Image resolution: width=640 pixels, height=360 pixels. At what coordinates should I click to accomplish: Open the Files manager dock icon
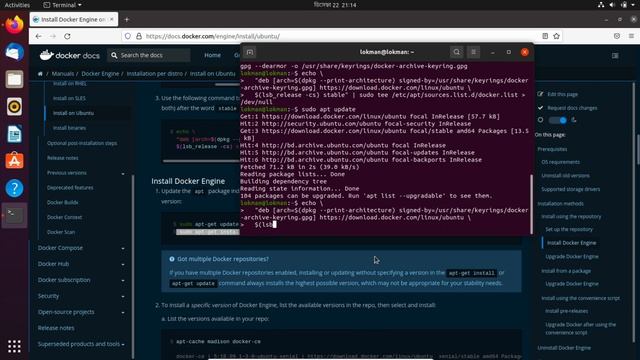(14, 79)
